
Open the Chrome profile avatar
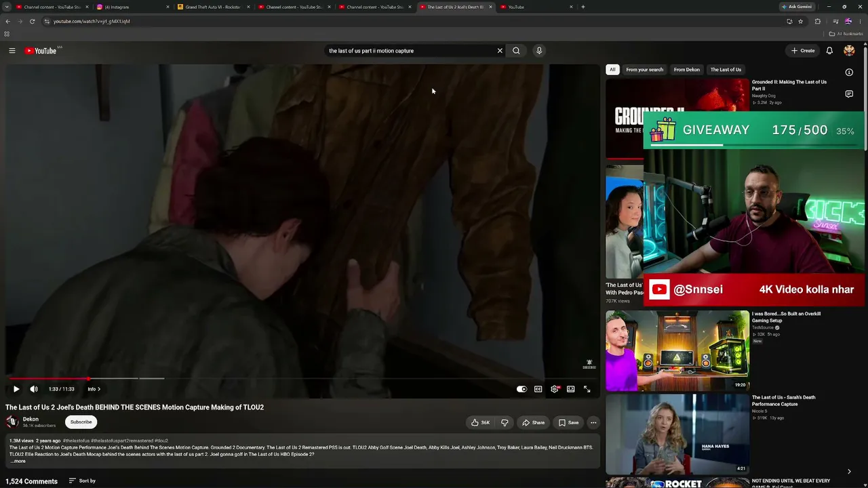coord(848,21)
